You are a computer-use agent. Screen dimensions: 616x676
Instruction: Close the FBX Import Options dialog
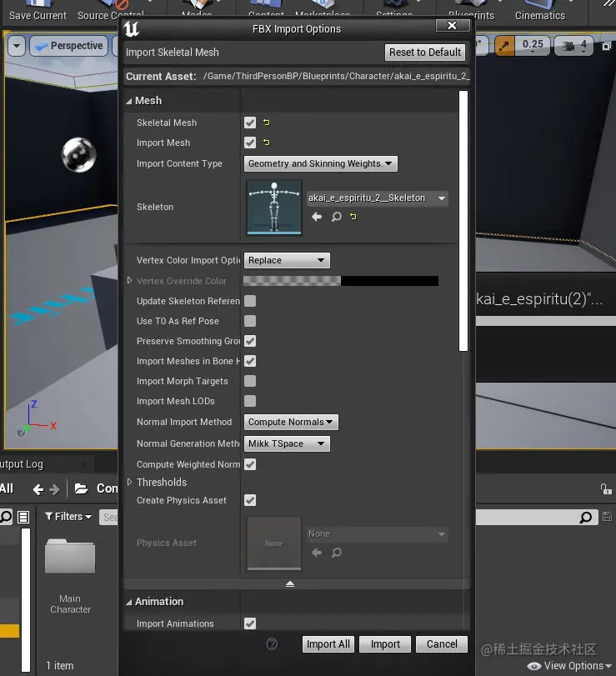click(x=453, y=26)
